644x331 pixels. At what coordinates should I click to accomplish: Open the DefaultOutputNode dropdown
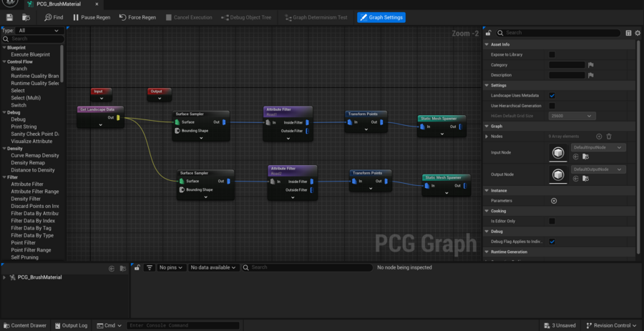click(598, 169)
